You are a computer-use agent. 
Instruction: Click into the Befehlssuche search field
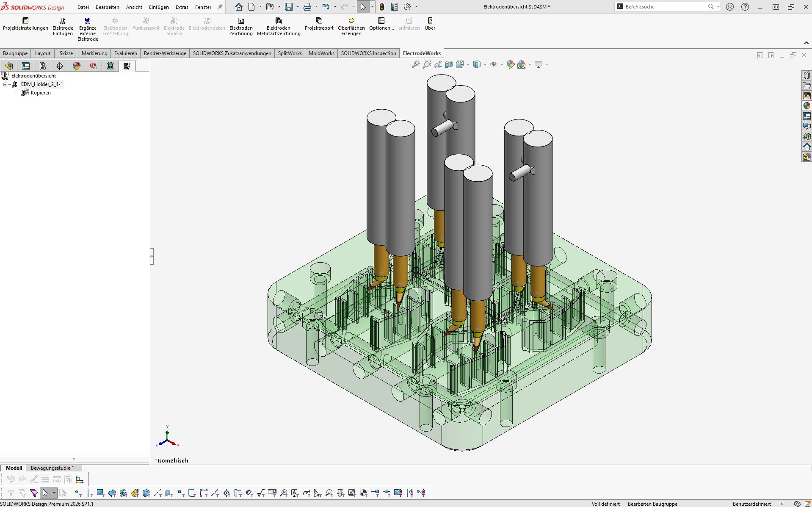click(665, 7)
